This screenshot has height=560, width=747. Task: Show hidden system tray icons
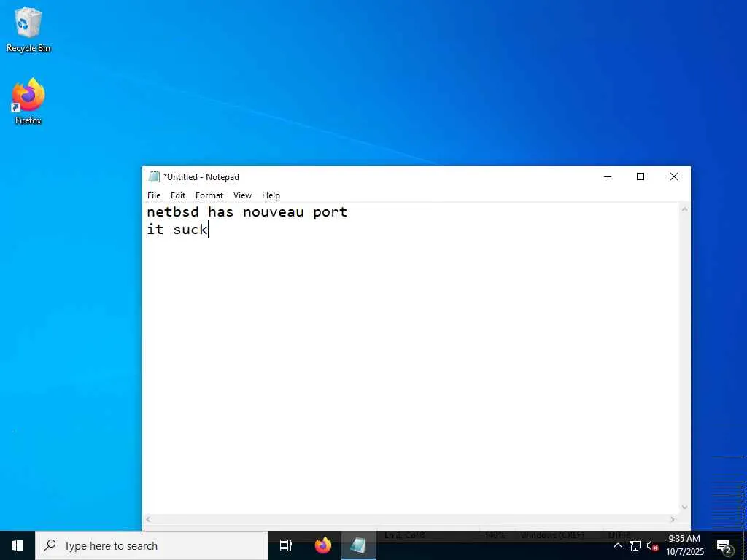tap(617, 545)
